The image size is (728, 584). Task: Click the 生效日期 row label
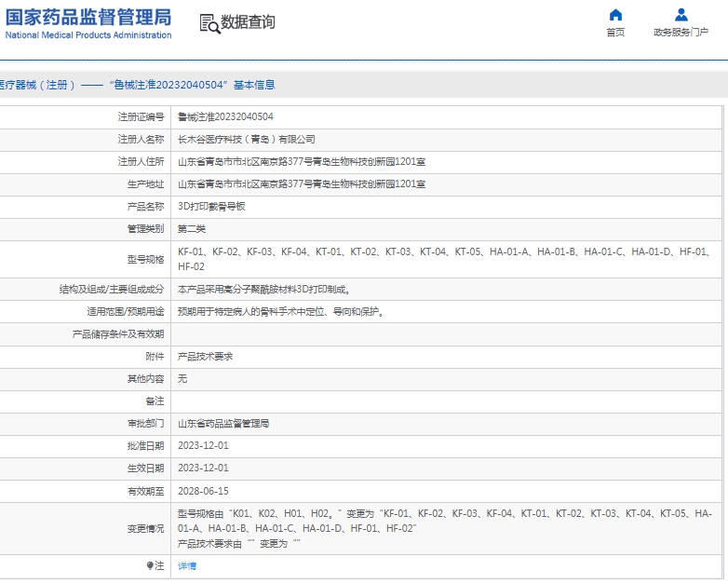pyautogui.click(x=146, y=468)
